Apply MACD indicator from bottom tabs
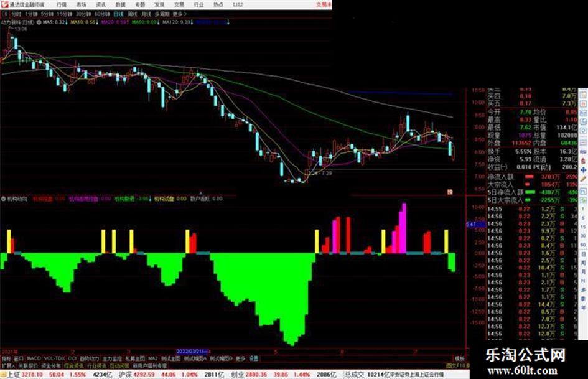The height and width of the screenshot is (379, 588). point(34,358)
